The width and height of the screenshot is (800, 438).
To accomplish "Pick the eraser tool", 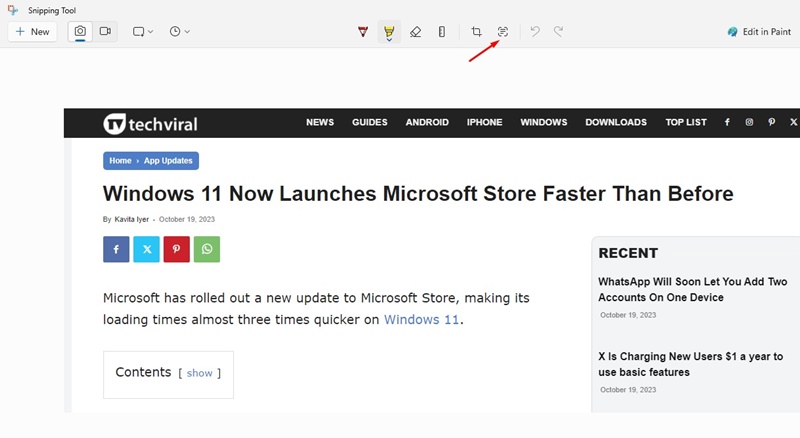I will click(416, 32).
